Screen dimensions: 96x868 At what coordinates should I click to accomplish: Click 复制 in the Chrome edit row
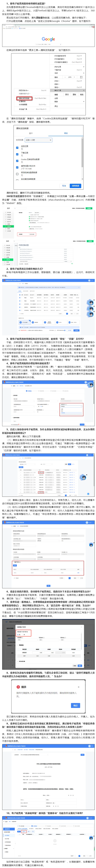[74, 95]
